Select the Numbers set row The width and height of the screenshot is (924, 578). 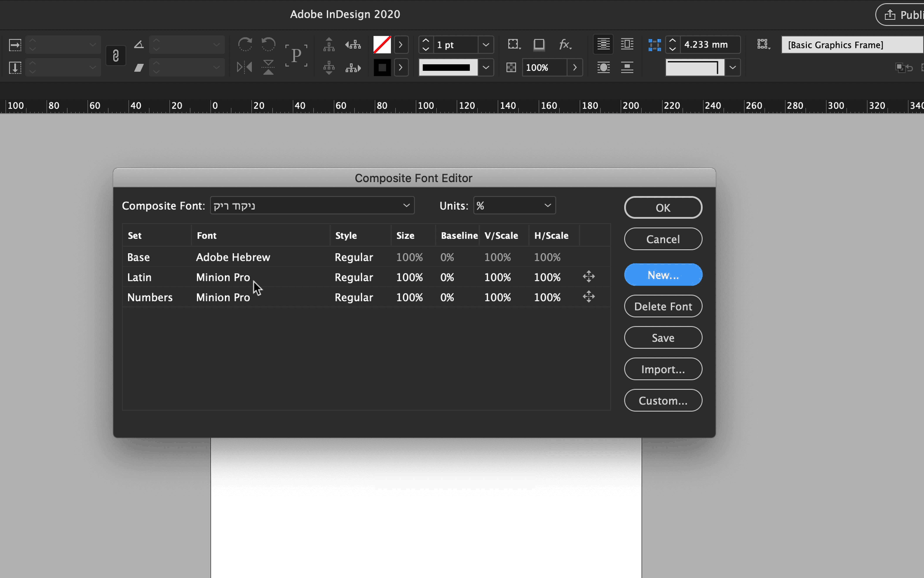coord(150,297)
